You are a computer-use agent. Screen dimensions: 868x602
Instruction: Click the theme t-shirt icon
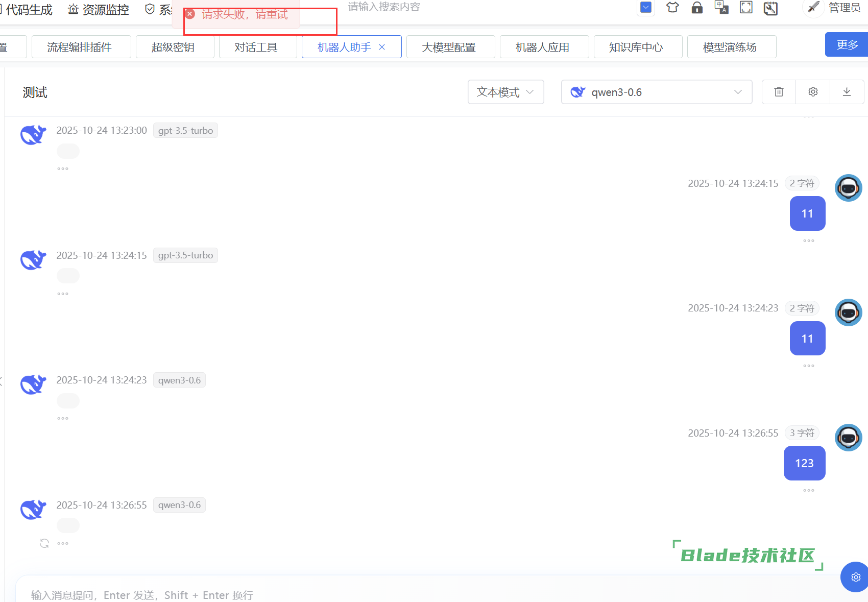(x=672, y=8)
